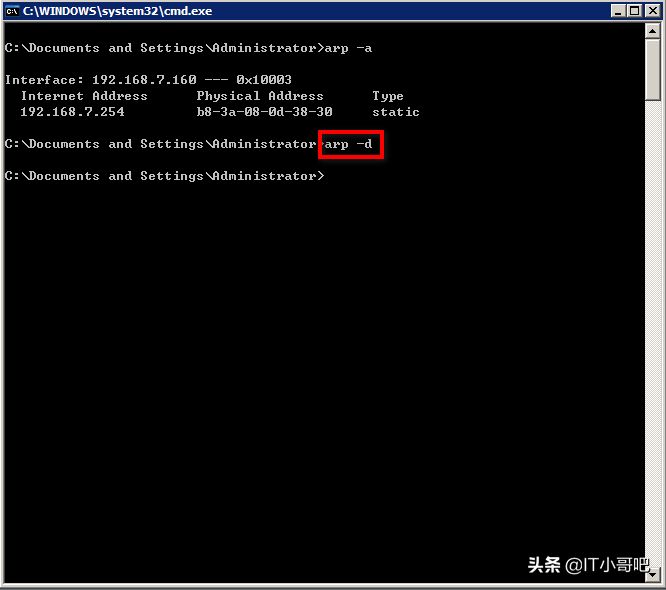Click the scrollbar down arrow

pyautogui.click(x=653, y=573)
